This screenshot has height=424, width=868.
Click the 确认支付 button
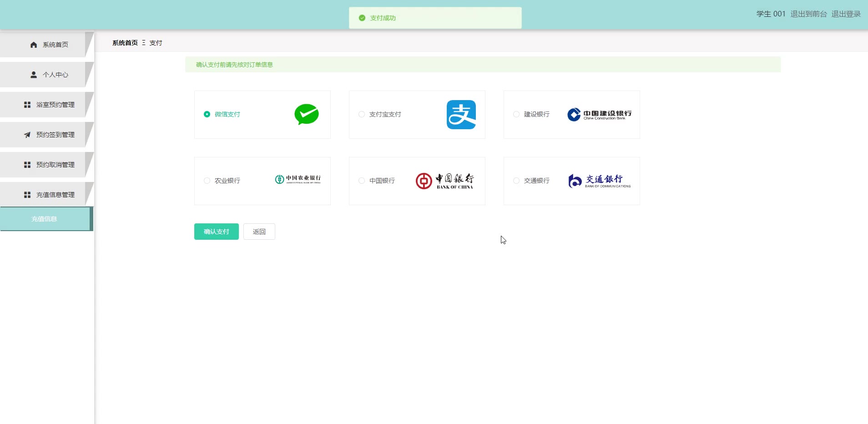click(x=217, y=232)
